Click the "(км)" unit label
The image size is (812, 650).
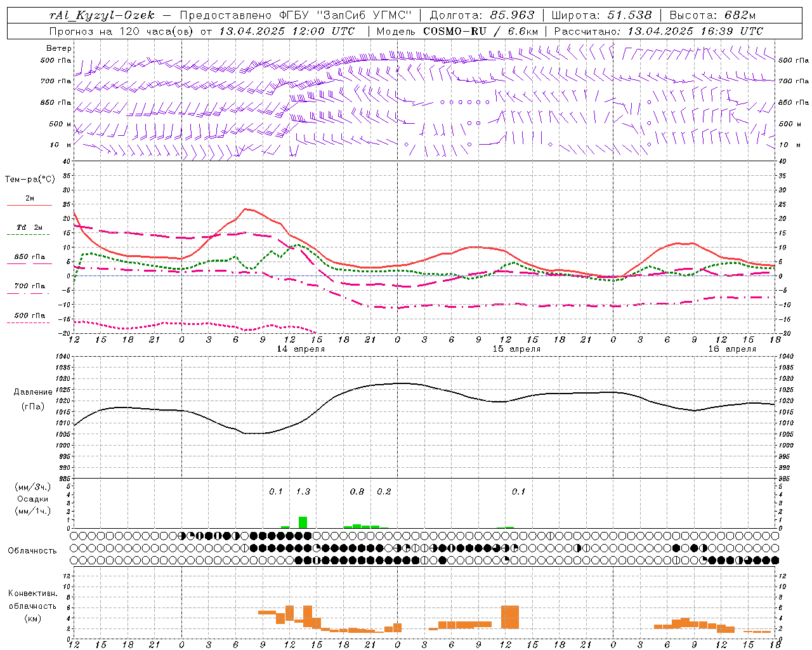click(32, 618)
